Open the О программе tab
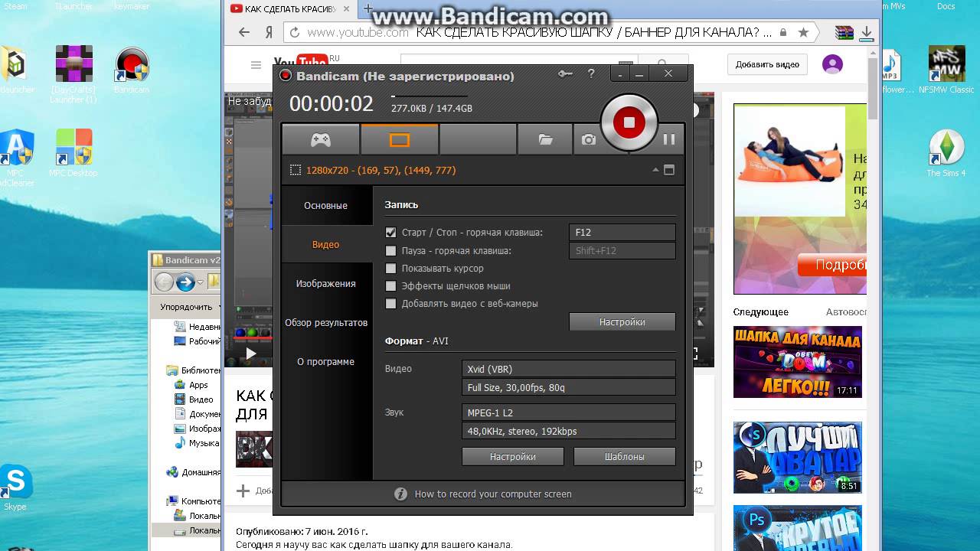Image resolution: width=980 pixels, height=551 pixels. point(325,361)
